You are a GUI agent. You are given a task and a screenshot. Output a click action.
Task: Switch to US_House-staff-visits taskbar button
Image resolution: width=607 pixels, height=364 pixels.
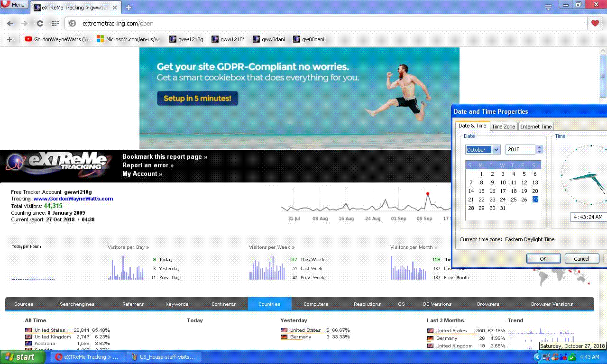163,357
